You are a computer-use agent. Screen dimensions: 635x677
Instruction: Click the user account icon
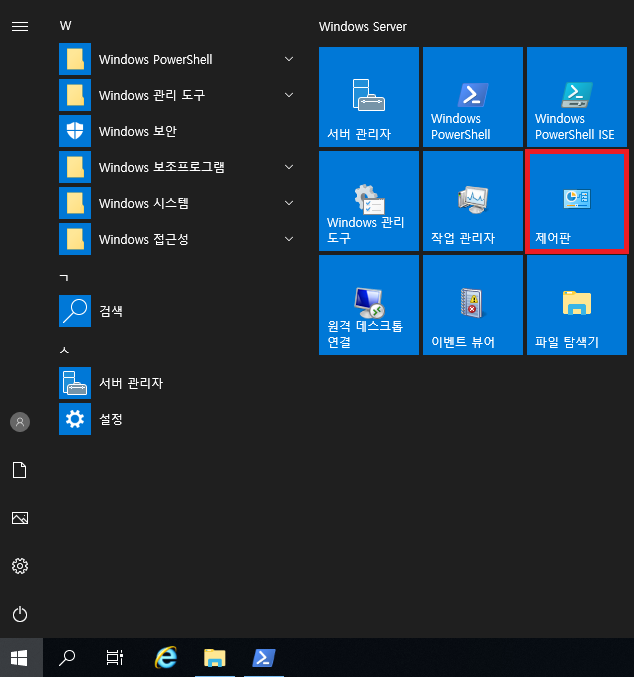pos(20,422)
